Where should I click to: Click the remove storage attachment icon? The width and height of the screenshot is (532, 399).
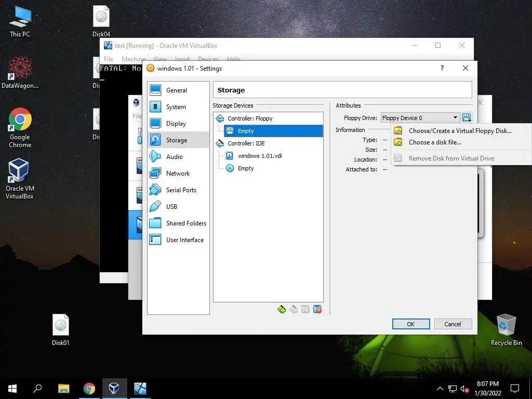pos(317,309)
